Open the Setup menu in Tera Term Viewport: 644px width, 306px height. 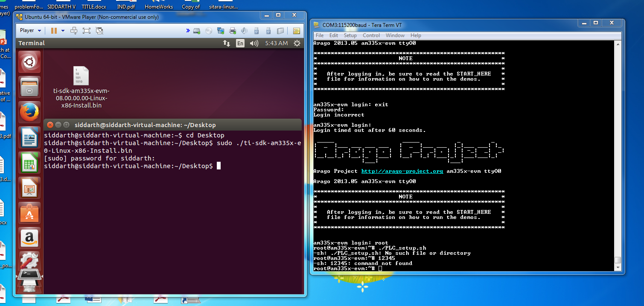point(350,35)
